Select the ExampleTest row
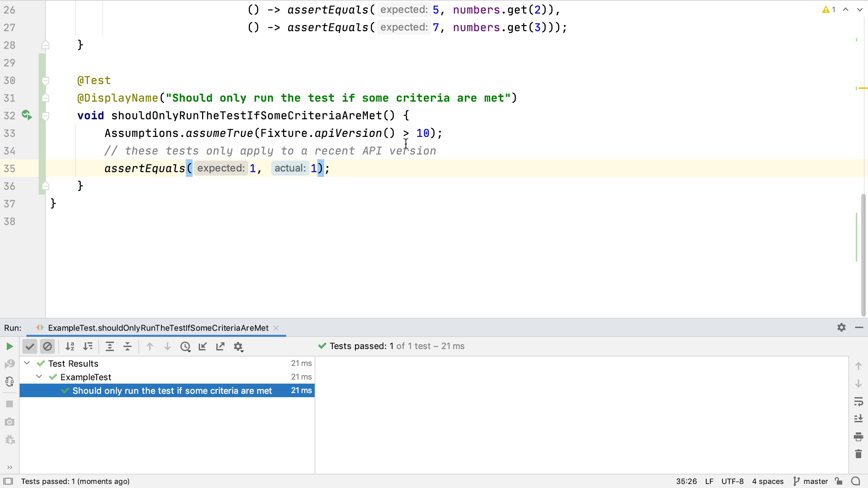Viewport: 868px width, 488px height. point(167,377)
